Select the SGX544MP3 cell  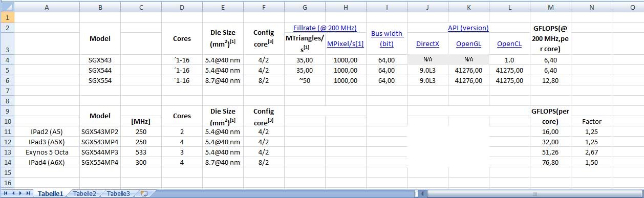(x=100, y=152)
